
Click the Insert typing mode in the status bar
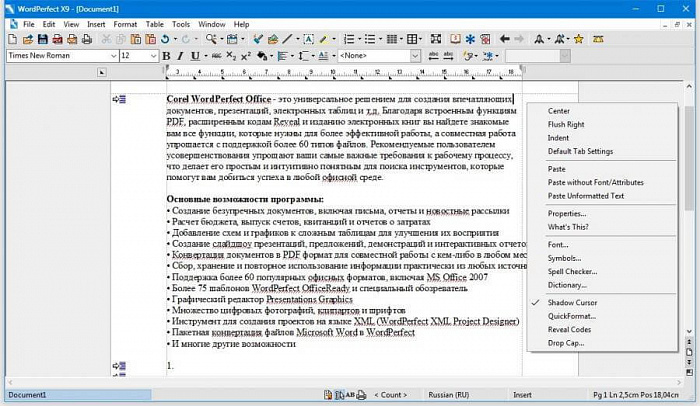pos(522,395)
